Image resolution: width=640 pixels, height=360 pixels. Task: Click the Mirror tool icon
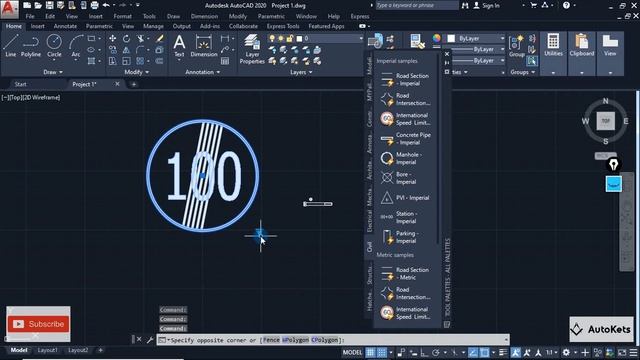tap(127, 50)
